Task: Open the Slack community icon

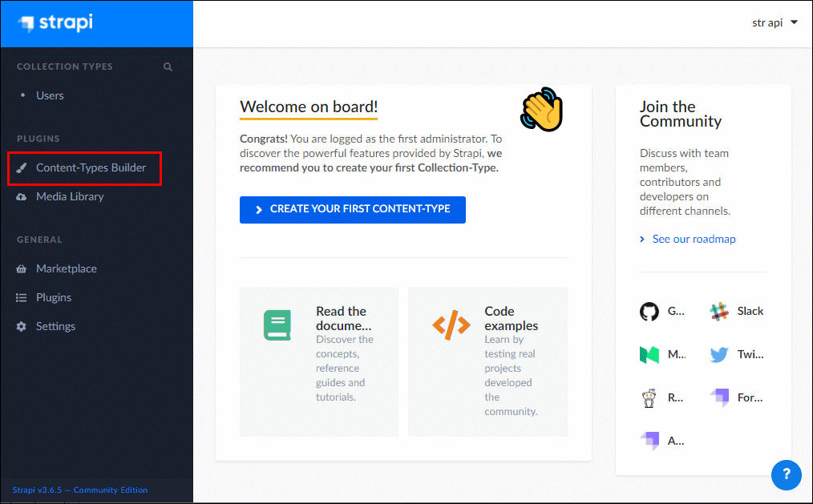Action: tap(719, 312)
